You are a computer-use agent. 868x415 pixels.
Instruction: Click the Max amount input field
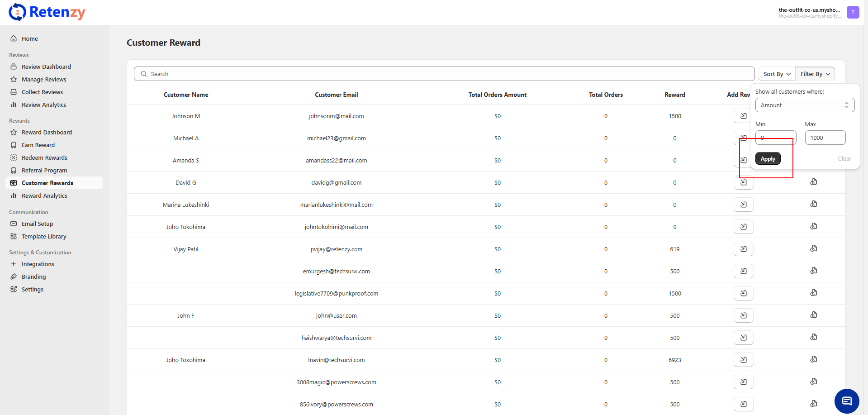coord(825,138)
